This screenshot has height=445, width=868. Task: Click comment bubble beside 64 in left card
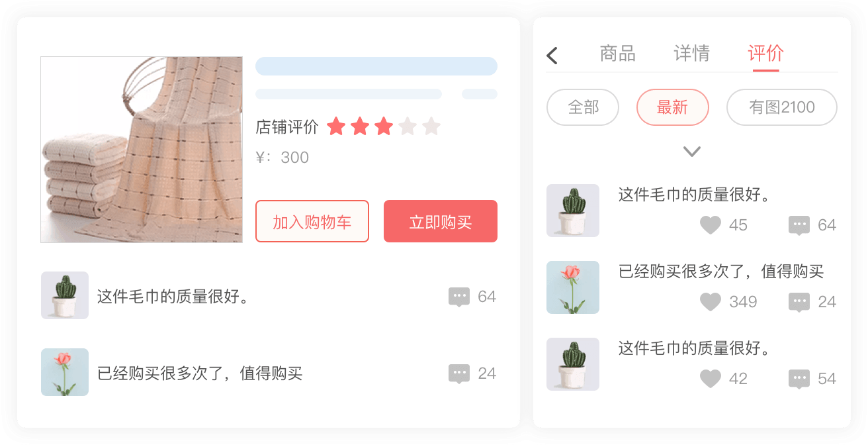click(x=459, y=297)
